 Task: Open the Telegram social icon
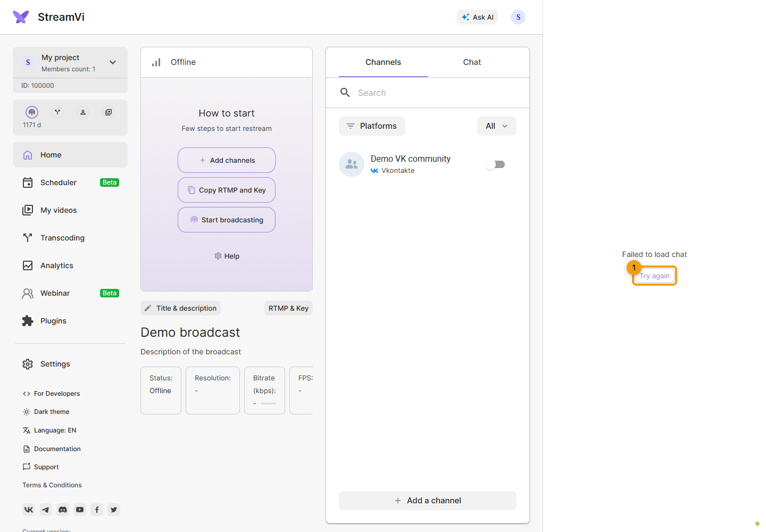(x=46, y=510)
